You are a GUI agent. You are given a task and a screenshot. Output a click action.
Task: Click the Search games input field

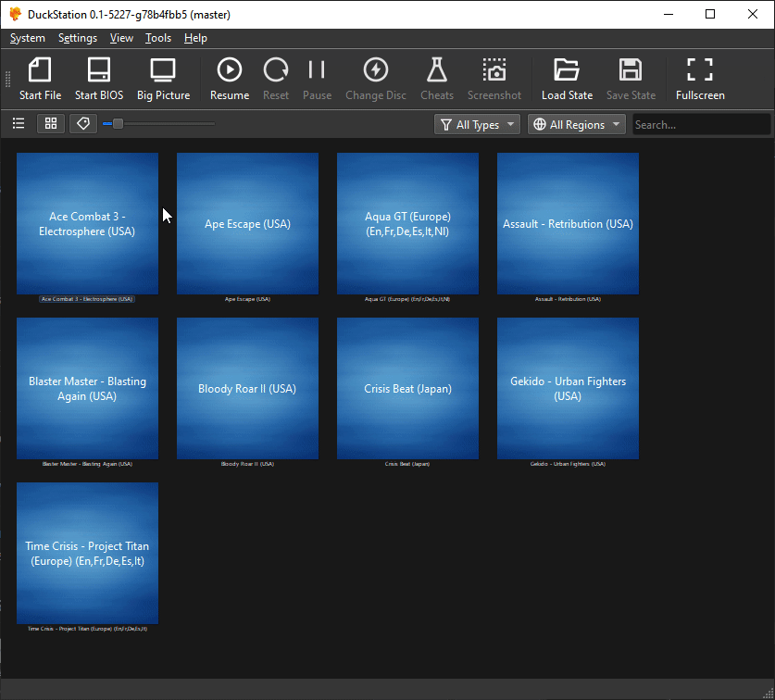click(701, 124)
